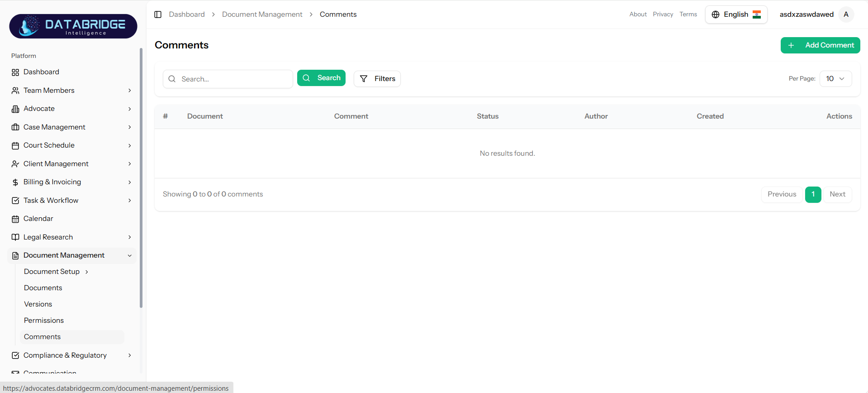
Task: Open the Documents submenu item
Action: click(x=43, y=288)
